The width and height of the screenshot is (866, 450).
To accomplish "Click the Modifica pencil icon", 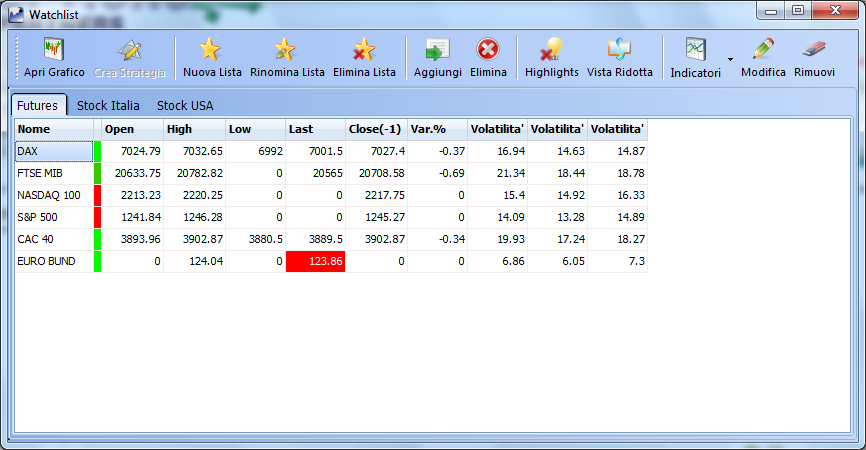I will pyautogui.click(x=763, y=50).
